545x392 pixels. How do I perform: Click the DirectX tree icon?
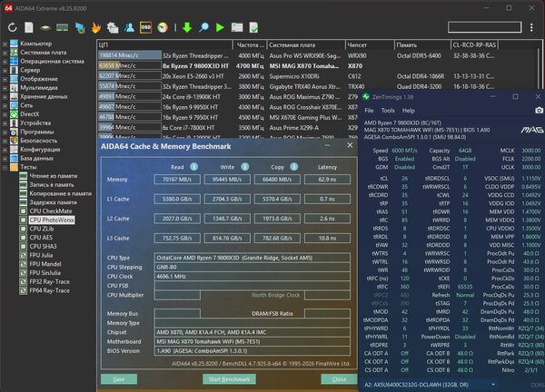click(14, 114)
